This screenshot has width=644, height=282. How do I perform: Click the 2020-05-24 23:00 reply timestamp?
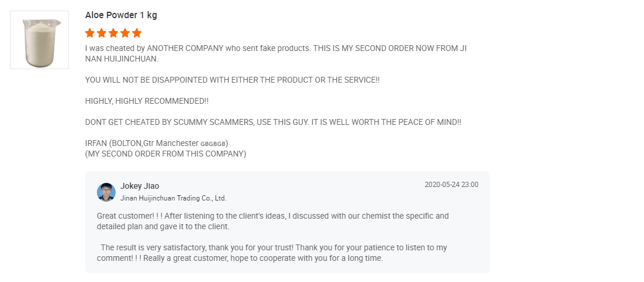pos(451,185)
